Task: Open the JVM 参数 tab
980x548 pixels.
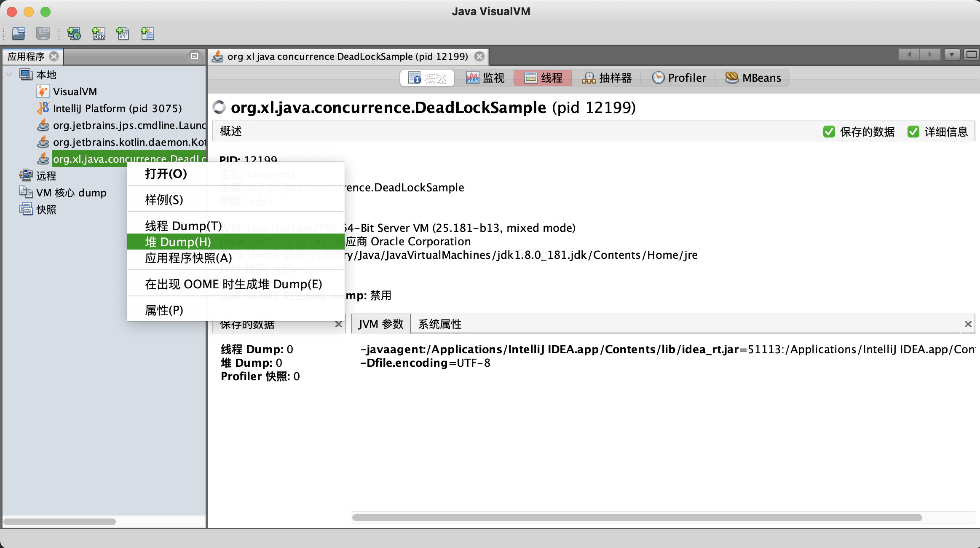Action: point(381,324)
